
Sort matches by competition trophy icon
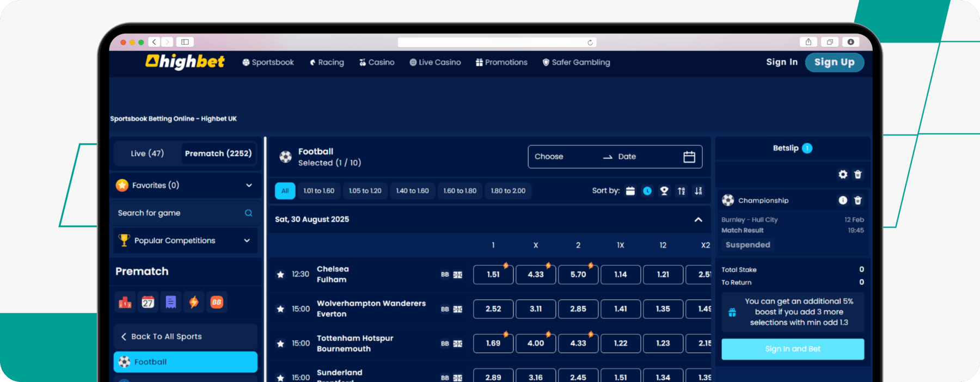[x=664, y=191]
